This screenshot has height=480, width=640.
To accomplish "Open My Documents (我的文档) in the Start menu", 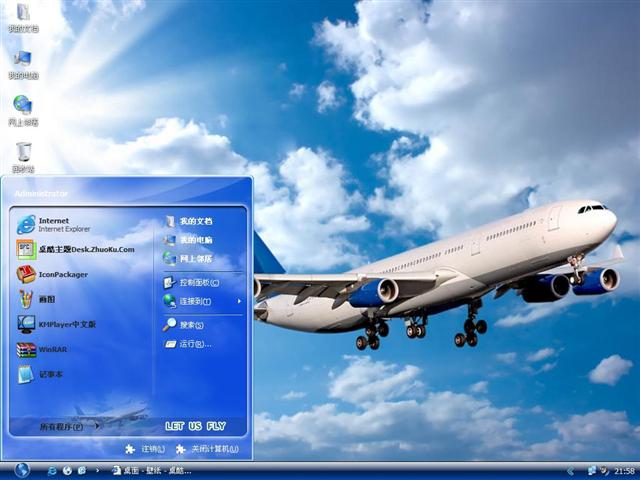I will (189, 221).
